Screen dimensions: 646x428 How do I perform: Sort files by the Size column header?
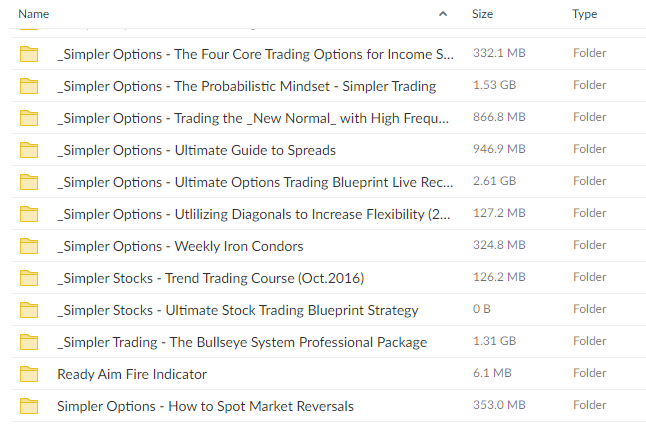pyautogui.click(x=482, y=14)
